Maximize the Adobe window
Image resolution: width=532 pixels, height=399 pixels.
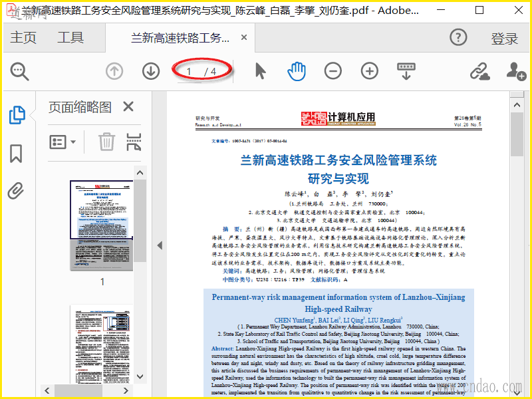[479, 10]
